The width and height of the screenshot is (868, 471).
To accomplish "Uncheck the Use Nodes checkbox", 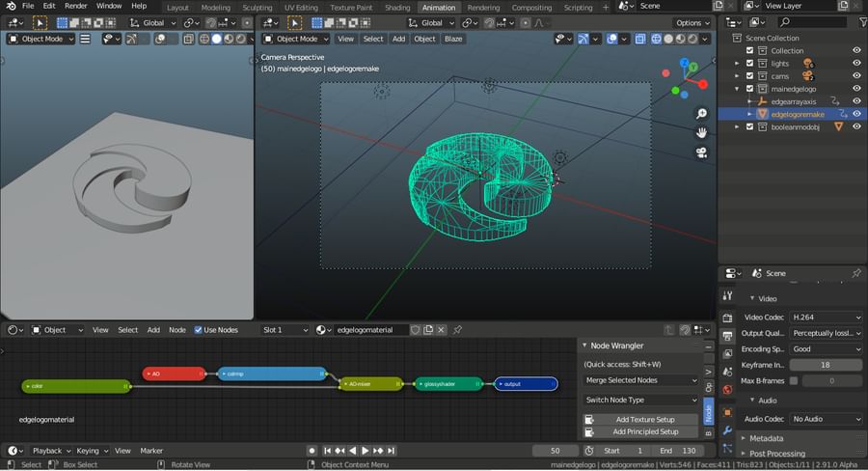I will [199, 330].
